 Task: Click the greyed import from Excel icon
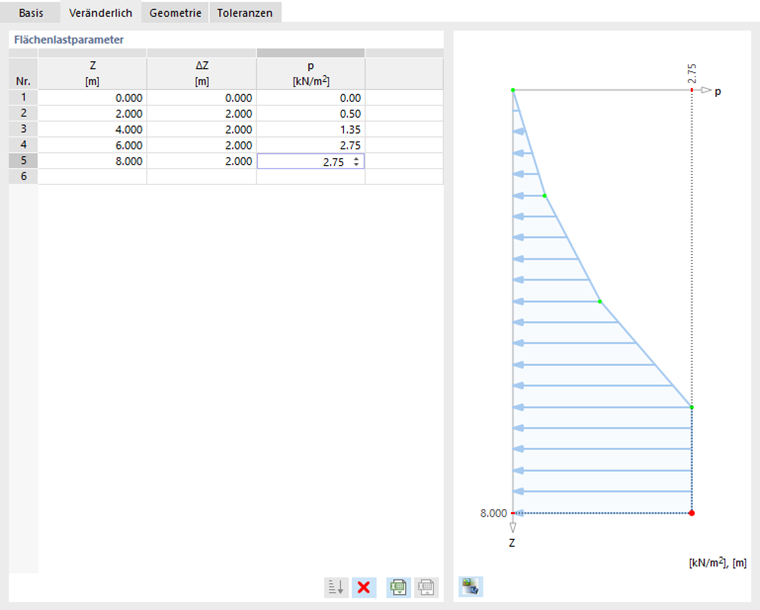[427, 587]
